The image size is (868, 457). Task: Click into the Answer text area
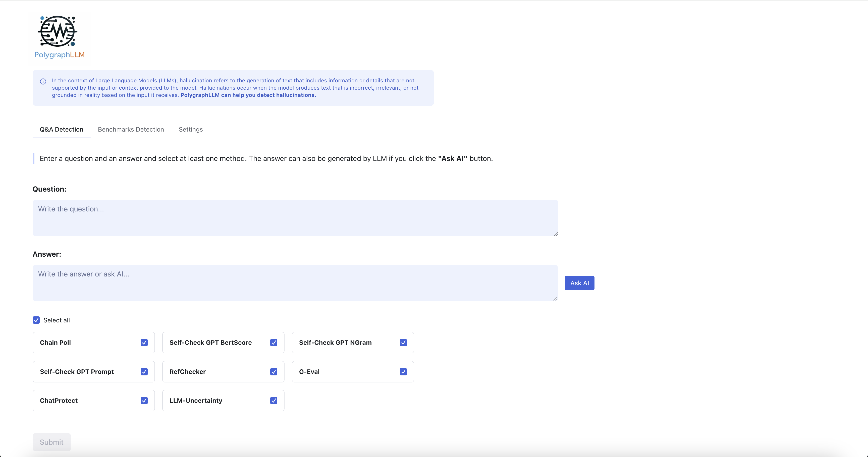(295, 283)
